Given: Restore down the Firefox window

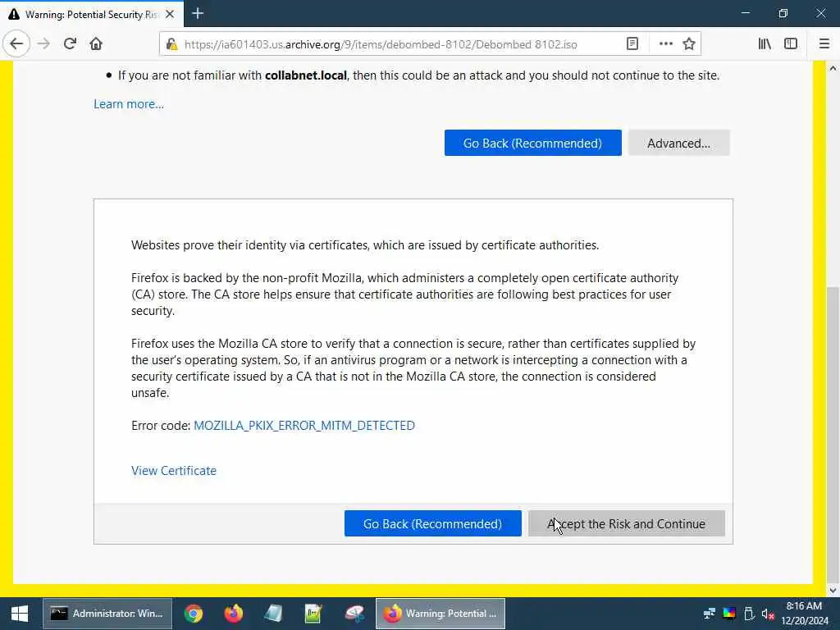Looking at the screenshot, I should (783, 13).
